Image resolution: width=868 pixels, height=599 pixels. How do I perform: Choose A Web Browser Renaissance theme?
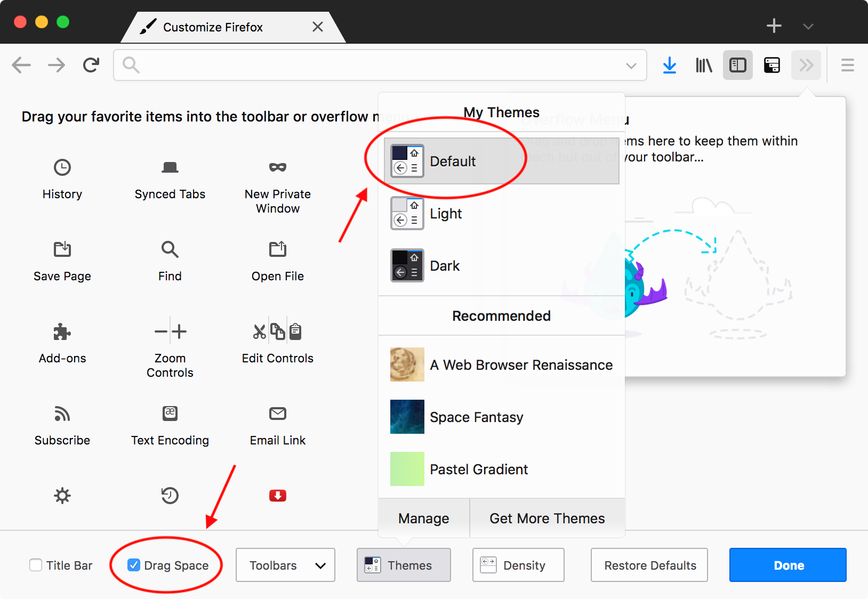[502, 365]
